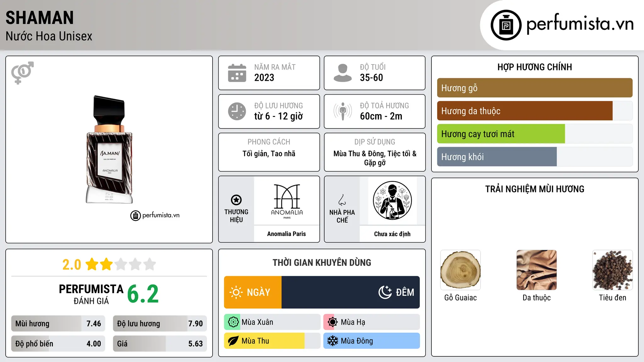This screenshot has width=644, height=362.
Task: Click the leaf icon for Mùa Thu
Action: [233, 341]
